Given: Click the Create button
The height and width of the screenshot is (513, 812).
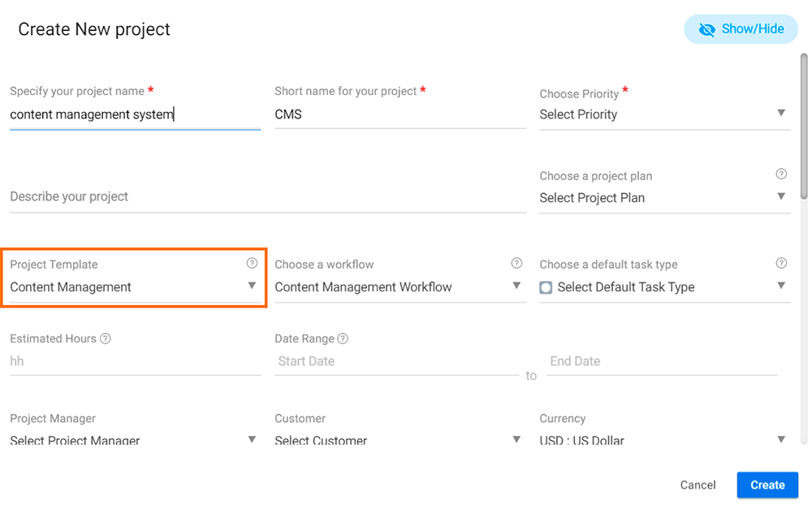Looking at the screenshot, I should coord(767,485).
